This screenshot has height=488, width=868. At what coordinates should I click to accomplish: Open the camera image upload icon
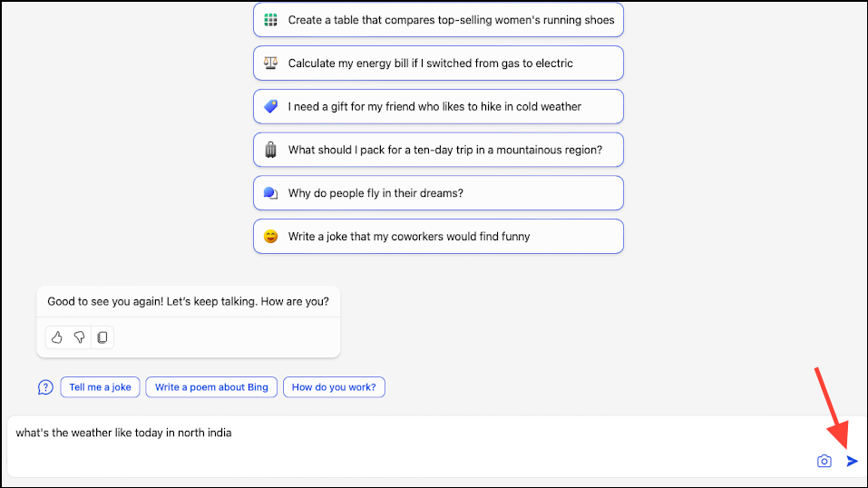coord(824,461)
